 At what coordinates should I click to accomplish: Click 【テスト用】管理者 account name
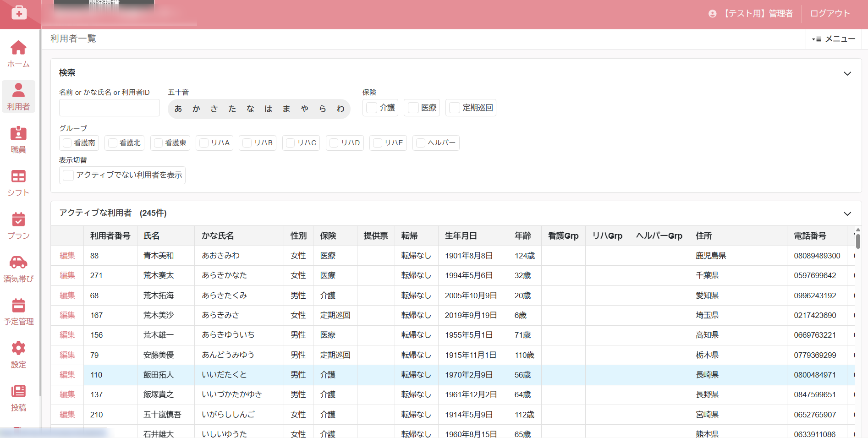[758, 14]
